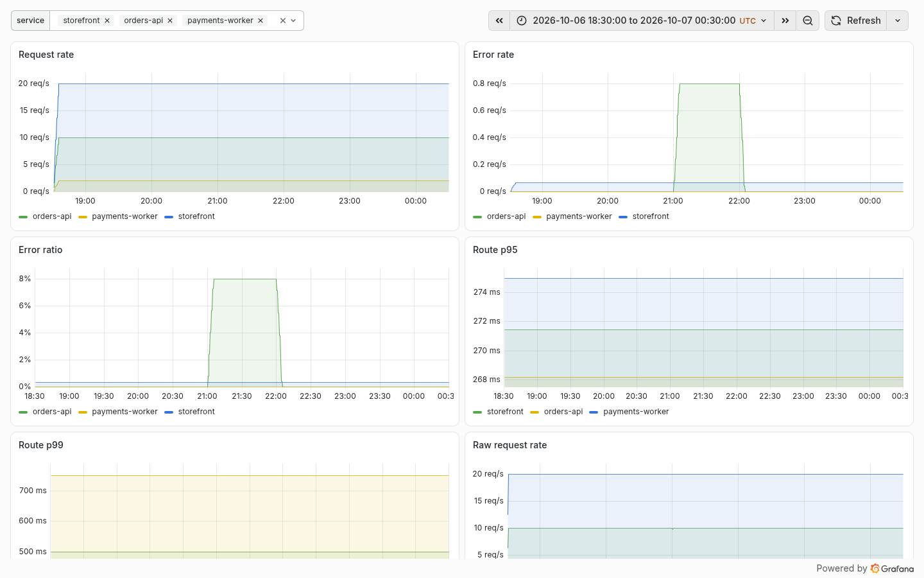Clear all service filter values

pos(283,21)
